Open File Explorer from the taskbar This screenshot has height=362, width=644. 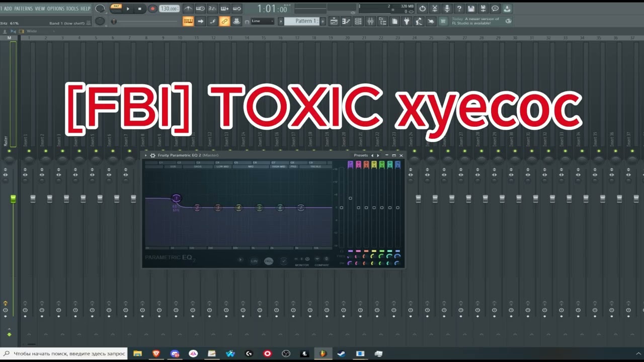click(x=137, y=354)
